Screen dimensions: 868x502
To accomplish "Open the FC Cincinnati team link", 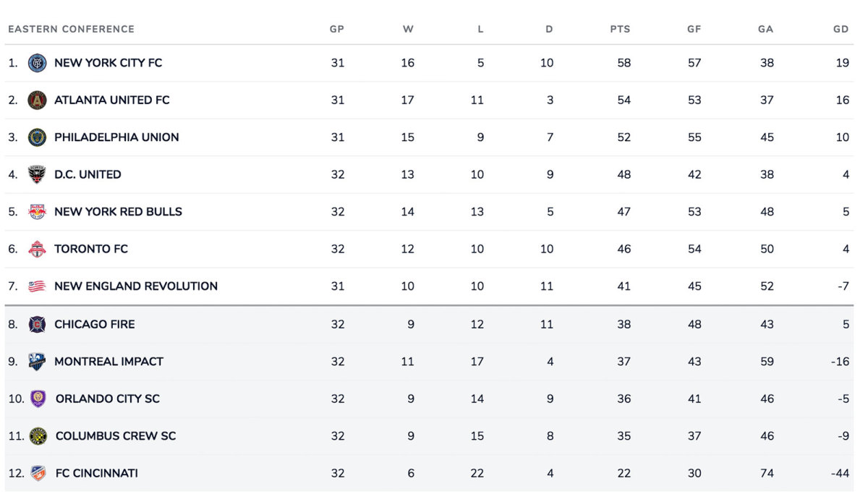I will [x=97, y=473].
